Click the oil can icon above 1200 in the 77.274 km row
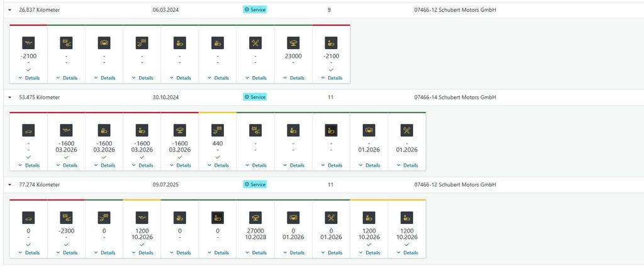 [142, 218]
